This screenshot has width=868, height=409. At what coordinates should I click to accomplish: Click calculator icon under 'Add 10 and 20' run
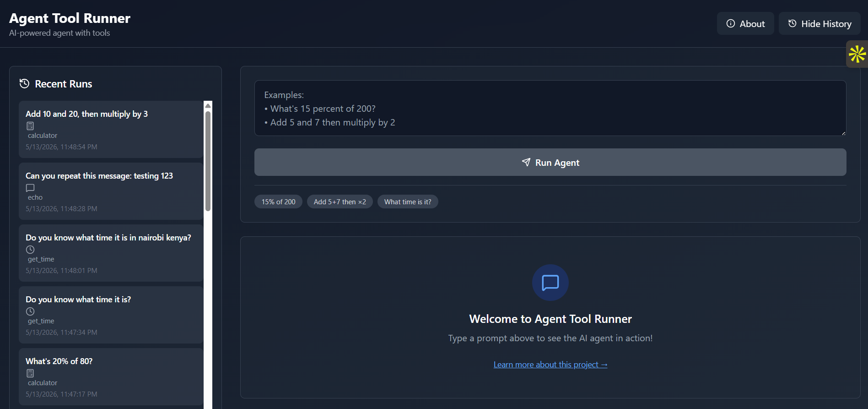(30, 126)
